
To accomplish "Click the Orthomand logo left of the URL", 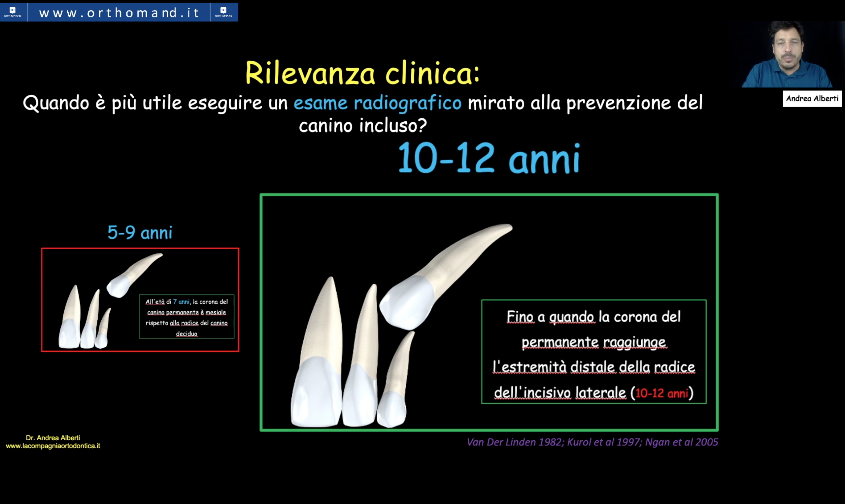I will click(13, 12).
